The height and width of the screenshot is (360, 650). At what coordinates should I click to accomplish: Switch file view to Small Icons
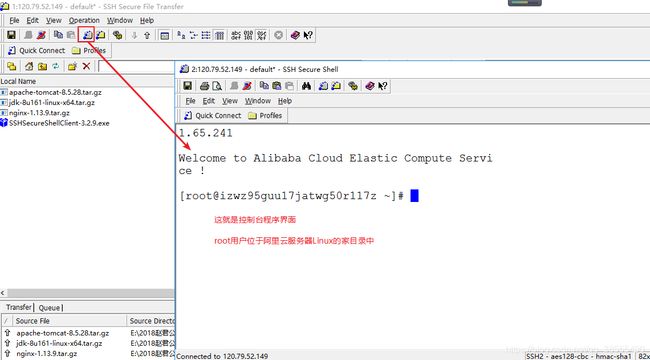click(x=194, y=35)
